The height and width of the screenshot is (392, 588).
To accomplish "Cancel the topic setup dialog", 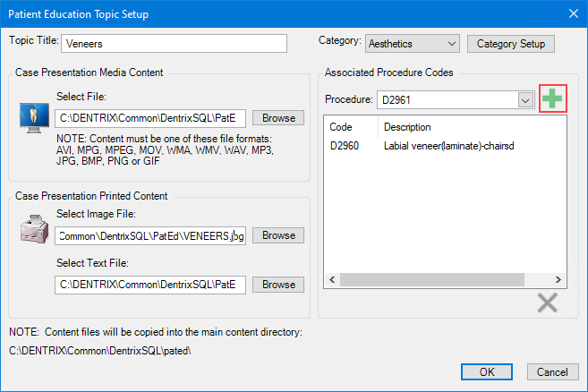I will (x=552, y=371).
